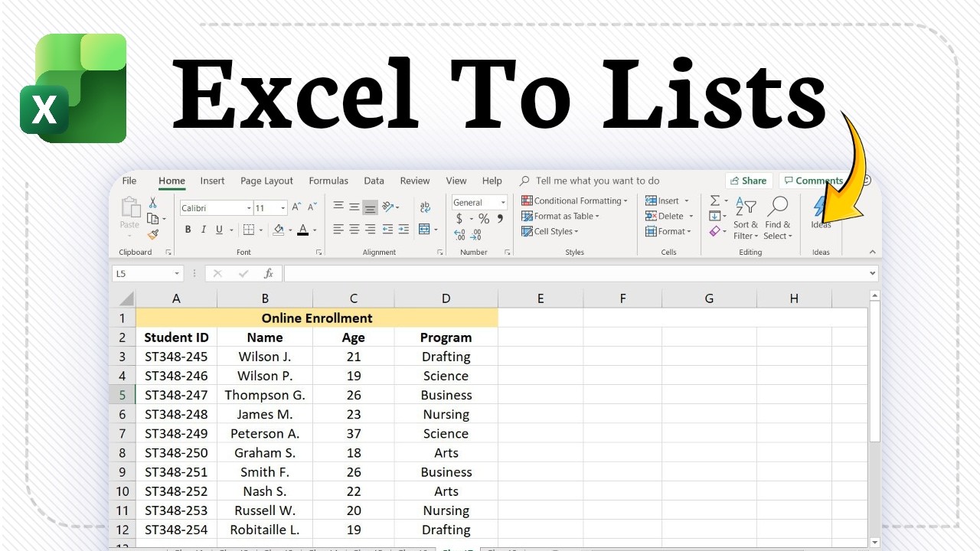
Task: Click the Wrap Text icon
Action: click(x=426, y=207)
